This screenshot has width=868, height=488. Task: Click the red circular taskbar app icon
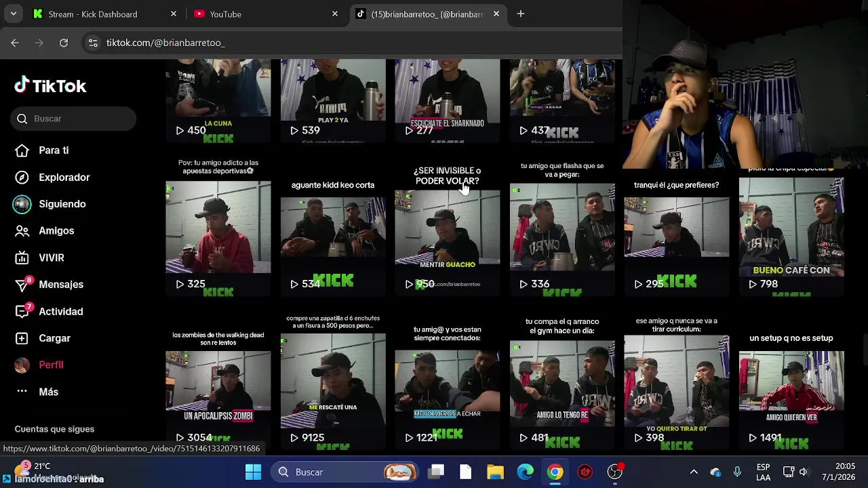click(585, 472)
